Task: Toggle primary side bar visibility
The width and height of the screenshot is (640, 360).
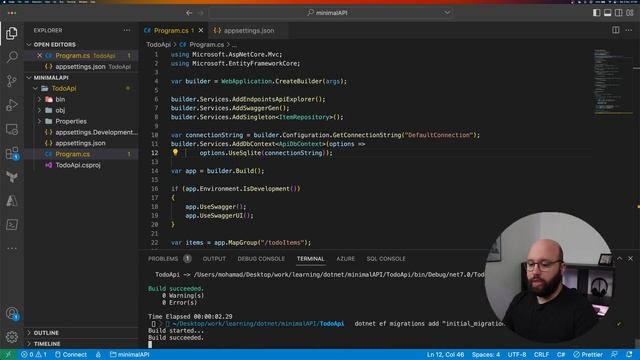Action: 596,13
